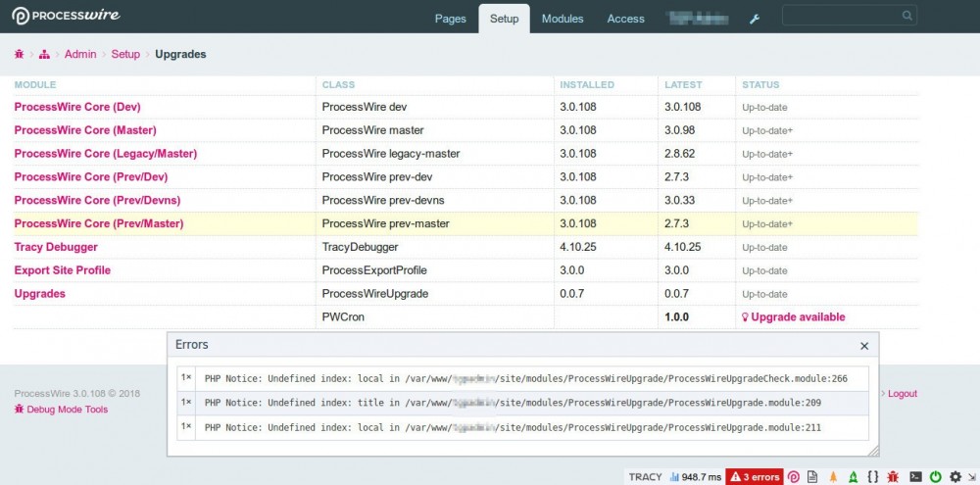
Task: Click the PWCron Upgrade available link
Action: coord(798,317)
